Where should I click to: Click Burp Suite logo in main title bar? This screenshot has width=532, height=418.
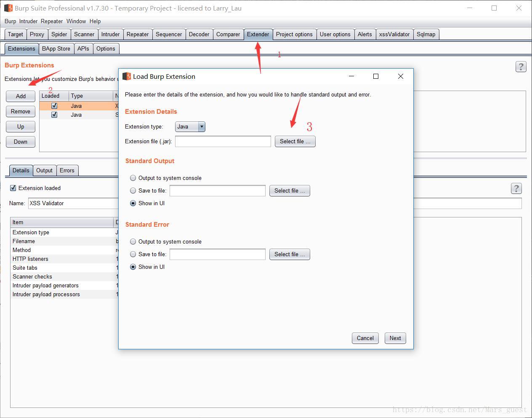coord(8,8)
